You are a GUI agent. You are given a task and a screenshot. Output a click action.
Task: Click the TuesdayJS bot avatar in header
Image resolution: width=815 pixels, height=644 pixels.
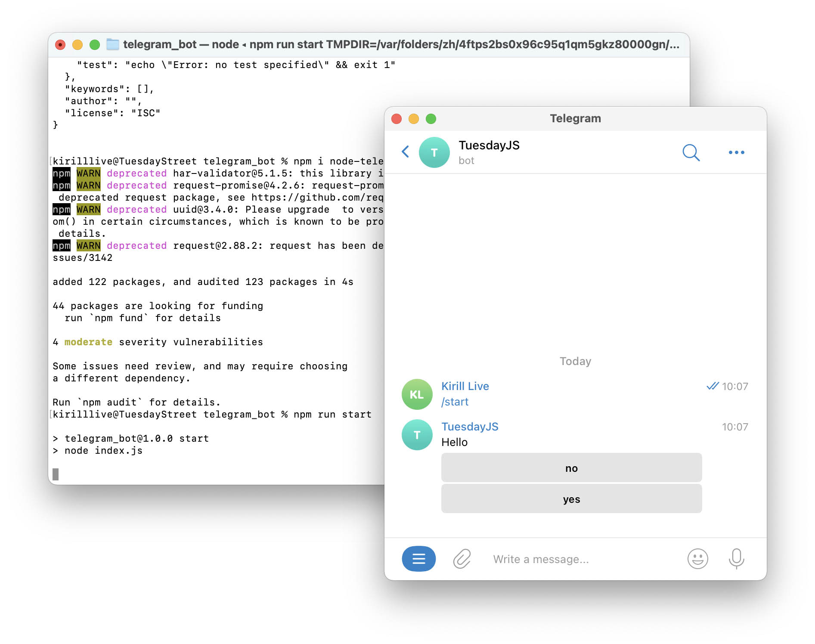click(x=434, y=152)
